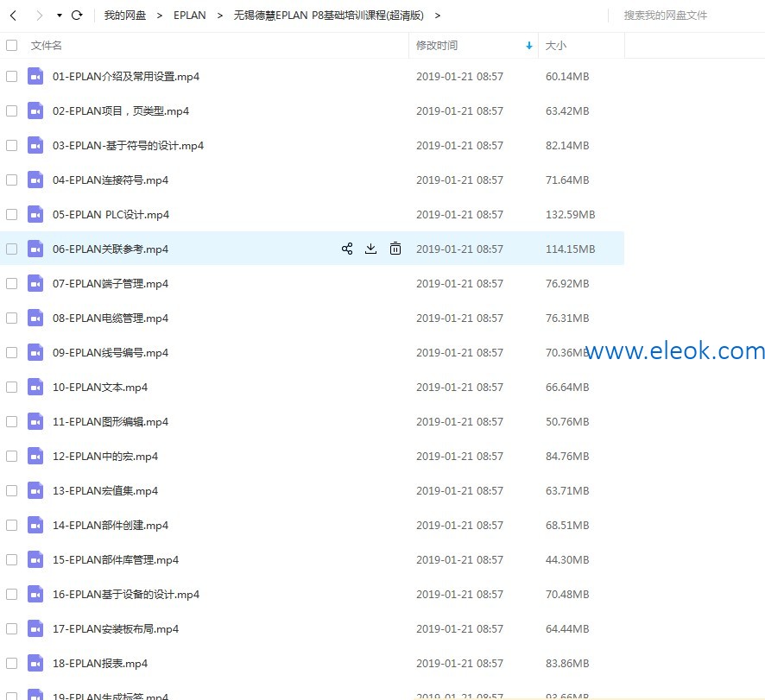The height and width of the screenshot is (700, 765).
Task: Click video icon of 11-EPLAN图形编辑.mp4
Action: [x=35, y=421]
